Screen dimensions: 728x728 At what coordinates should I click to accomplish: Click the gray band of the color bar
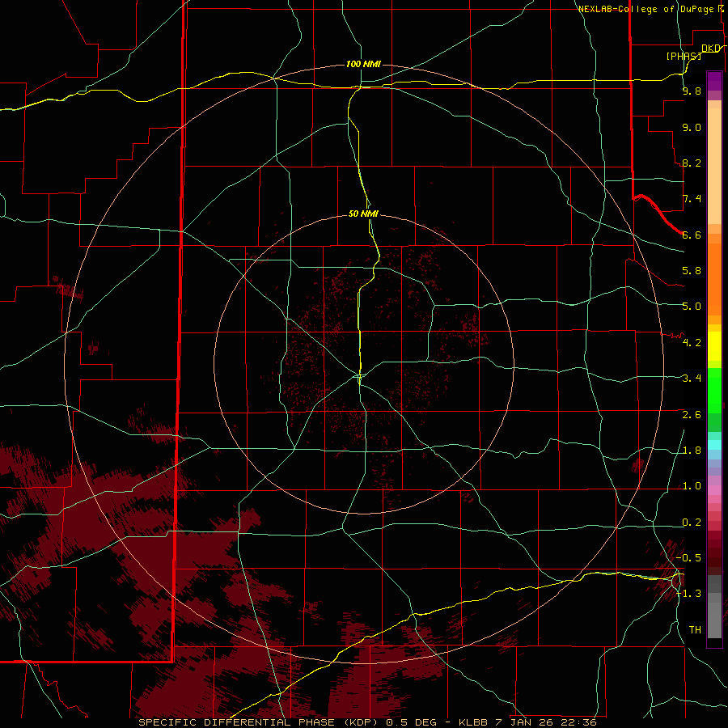pyautogui.click(x=714, y=608)
